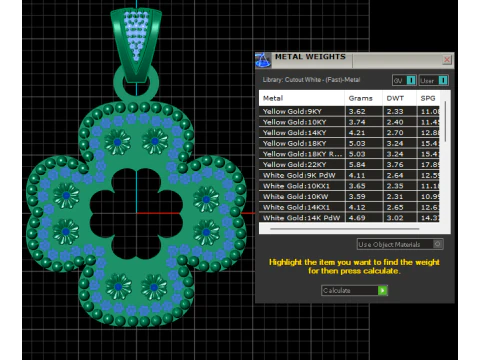This screenshot has height=360, width=480.
Task: Click the Library: Cutout White label
Action: click(x=311, y=80)
